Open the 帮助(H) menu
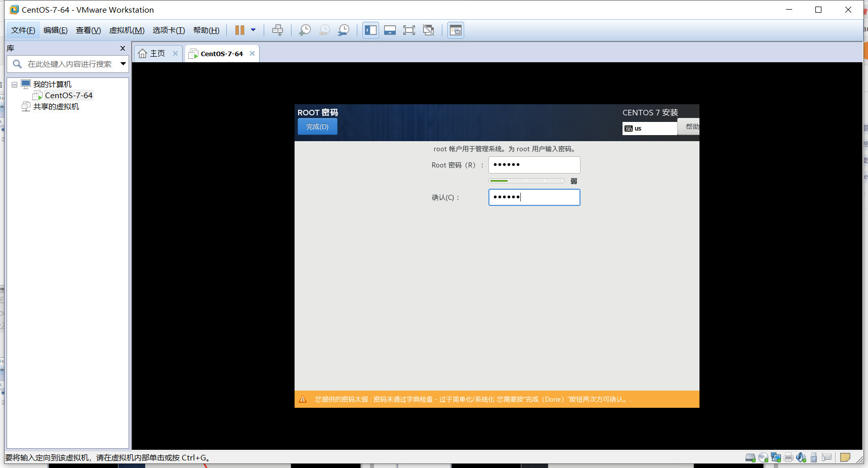This screenshot has width=868, height=468. coord(206,30)
